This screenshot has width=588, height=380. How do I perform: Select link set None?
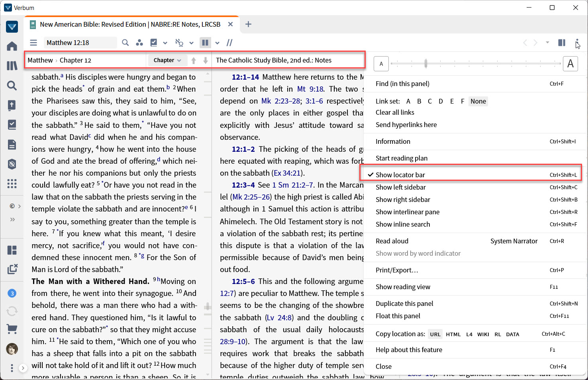[x=478, y=101]
